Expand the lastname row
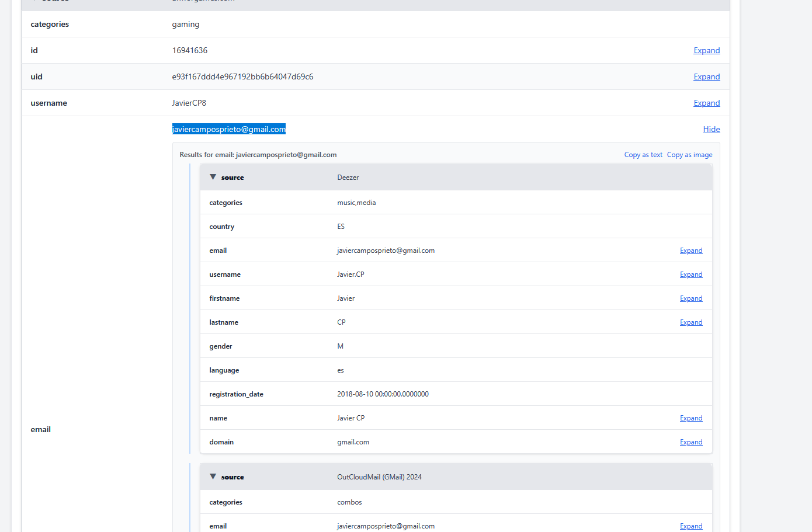812x532 pixels. pyautogui.click(x=690, y=322)
